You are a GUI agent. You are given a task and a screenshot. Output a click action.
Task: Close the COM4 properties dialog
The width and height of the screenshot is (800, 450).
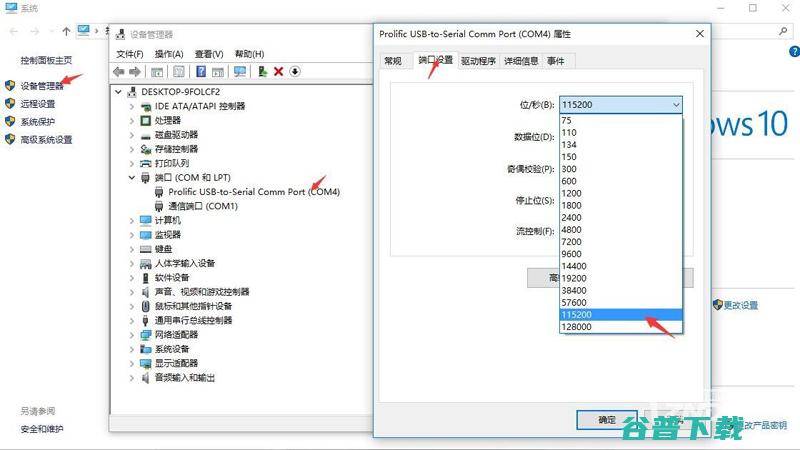pos(700,34)
